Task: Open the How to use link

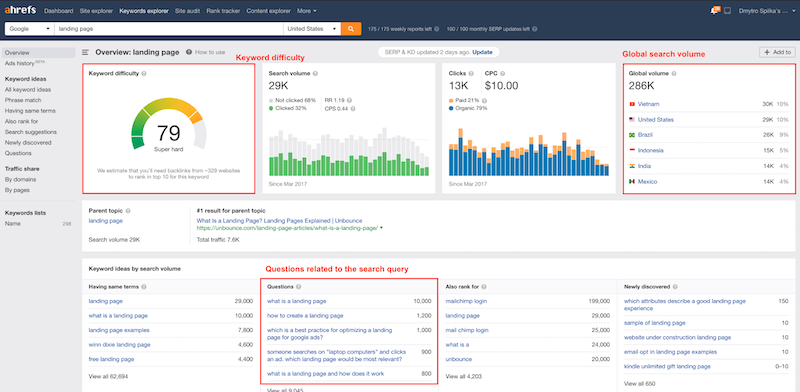Action: pyautogui.click(x=210, y=52)
